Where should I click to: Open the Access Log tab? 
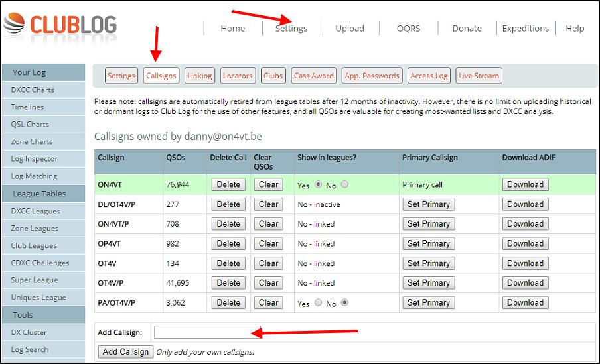429,76
